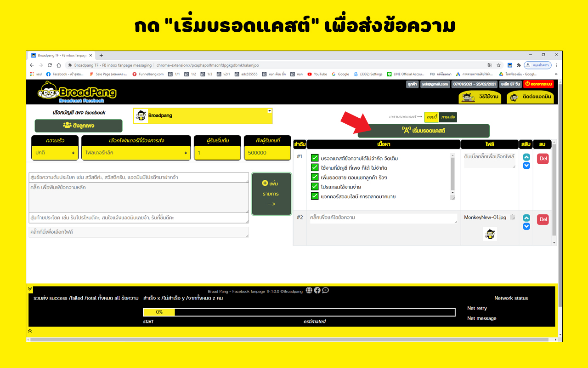
Task: Toggle checkbox for โปรแกรมใช้งานง่าย
Action: pos(315,187)
